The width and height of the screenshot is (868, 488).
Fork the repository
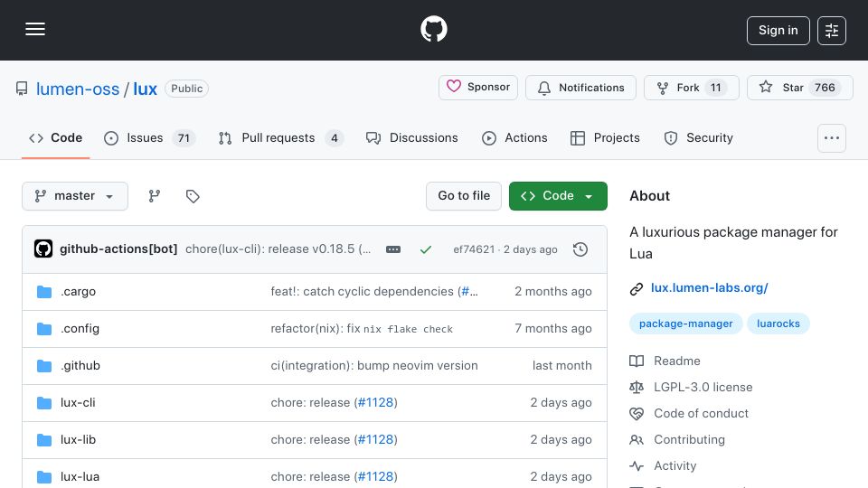click(x=692, y=88)
